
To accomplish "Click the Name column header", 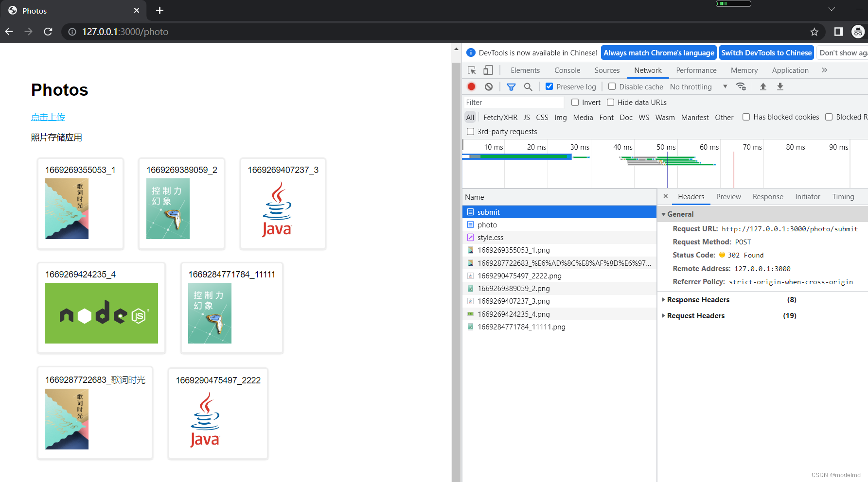I will click(x=559, y=197).
